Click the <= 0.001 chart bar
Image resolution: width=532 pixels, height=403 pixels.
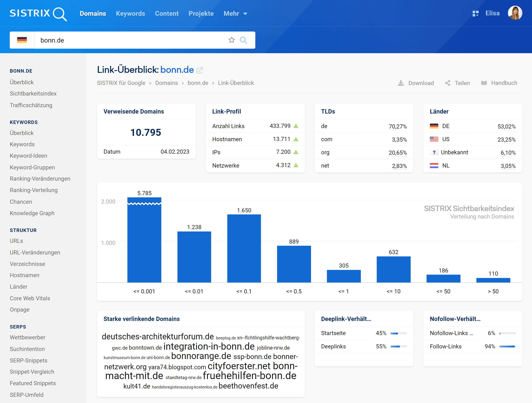coord(144,240)
